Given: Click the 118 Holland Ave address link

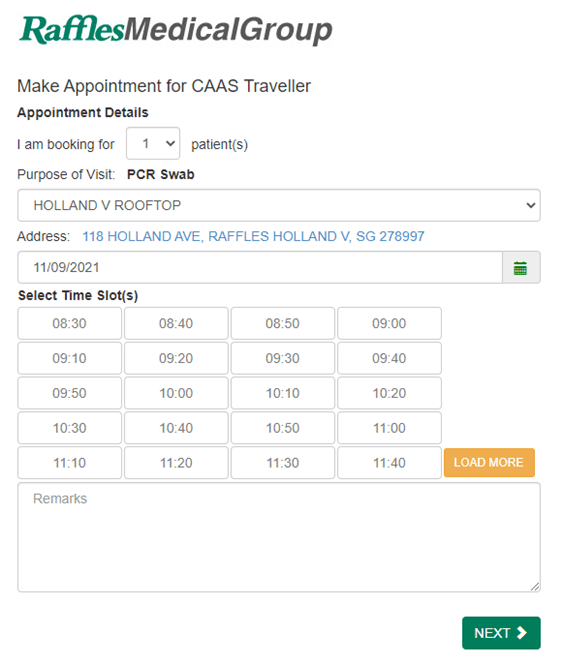Looking at the screenshot, I should pyautogui.click(x=253, y=236).
